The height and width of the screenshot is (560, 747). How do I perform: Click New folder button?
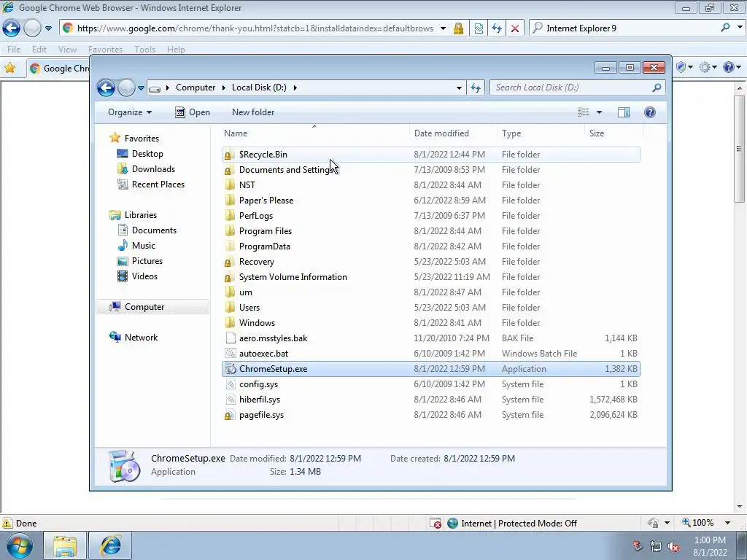click(253, 112)
